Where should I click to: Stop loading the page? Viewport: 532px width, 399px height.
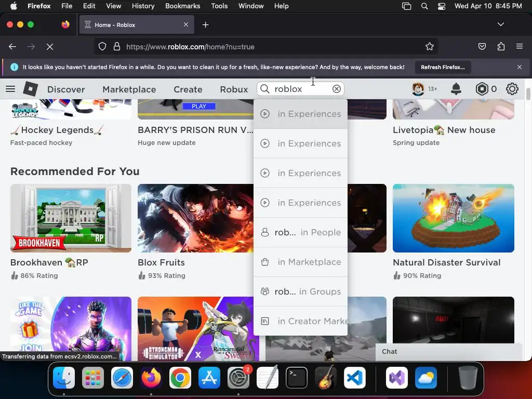49,47
